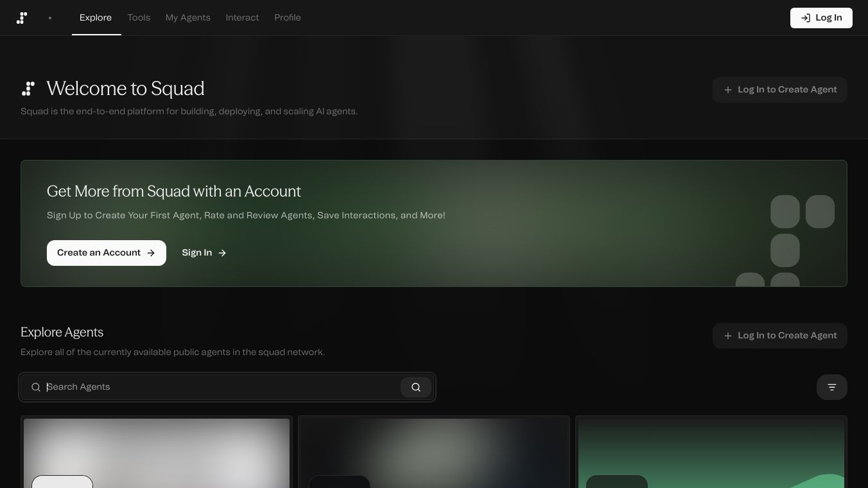Image resolution: width=868 pixels, height=488 pixels.
Task: Open the Explore tab
Action: [96, 18]
